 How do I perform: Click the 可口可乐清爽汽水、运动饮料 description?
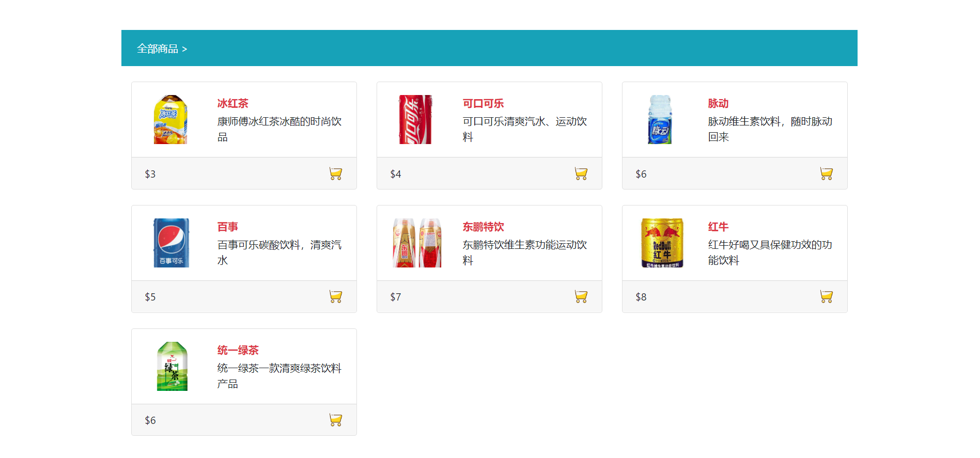pos(525,129)
